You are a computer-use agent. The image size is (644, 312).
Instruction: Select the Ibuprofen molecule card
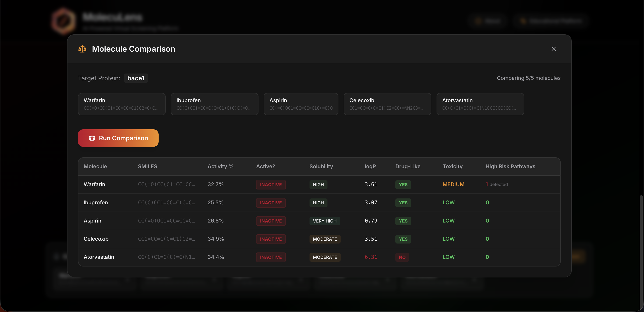pyautogui.click(x=214, y=104)
